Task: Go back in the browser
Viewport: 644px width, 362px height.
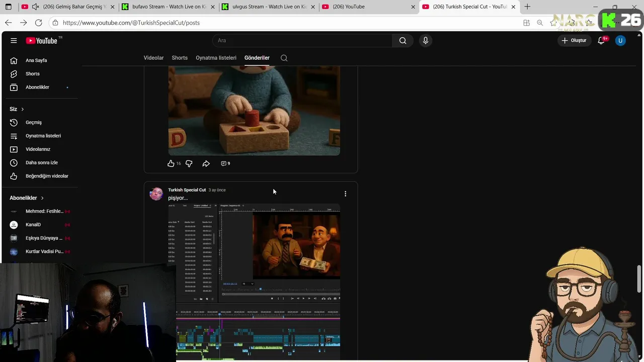Action: pyautogui.click(x=8, y=23)
